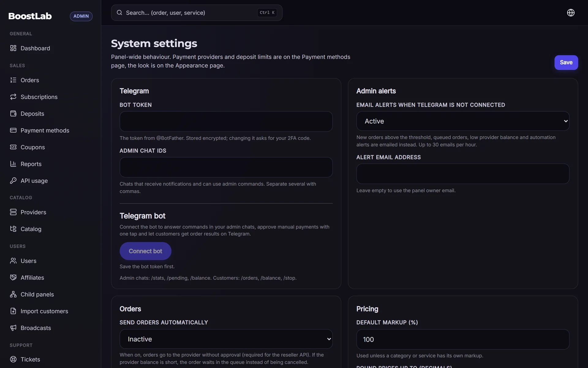Click the Tickets lifebuoy icon
The height and width of the screenshot is (368, 588).
coord(13,359)
